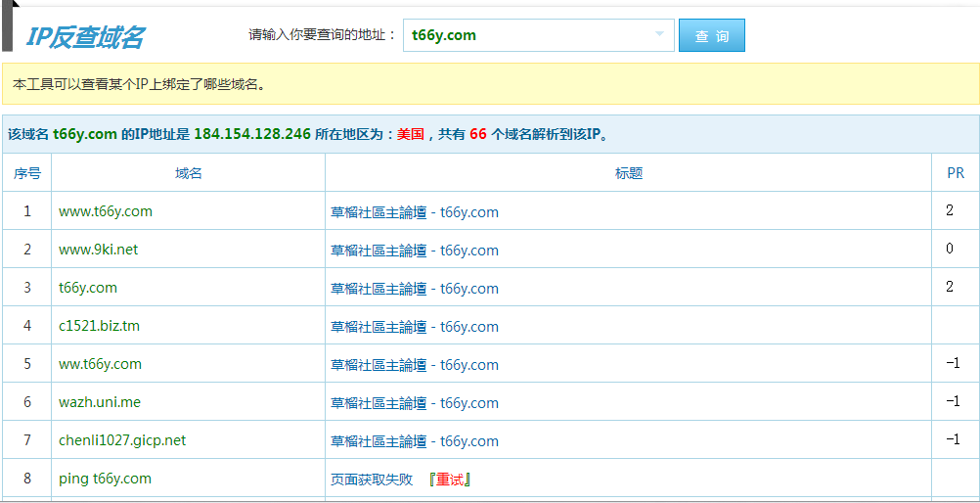Open the title link for www.9ki.net

coord(415,251)
